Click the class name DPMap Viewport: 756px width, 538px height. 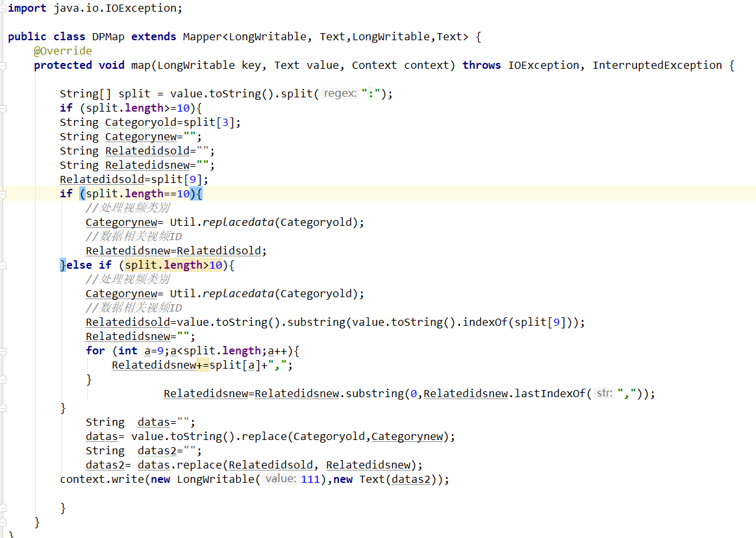pyautogui.click(x=108, y=36)
